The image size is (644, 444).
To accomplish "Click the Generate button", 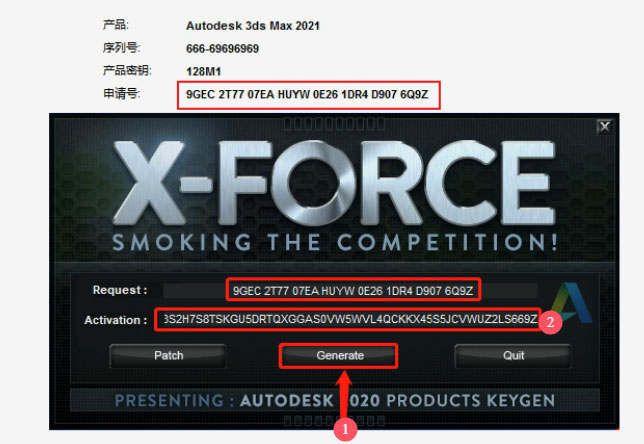I will tap(339, 356).
